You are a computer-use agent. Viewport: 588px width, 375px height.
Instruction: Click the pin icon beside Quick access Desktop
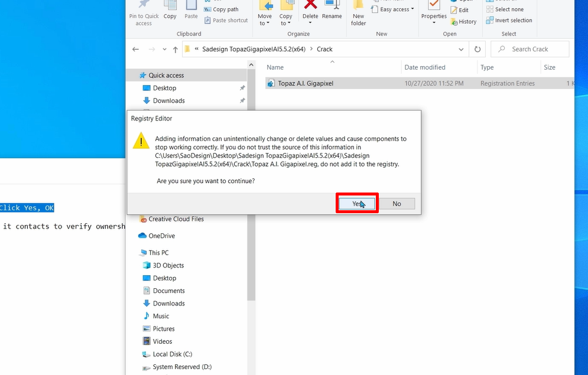point(242,88)
